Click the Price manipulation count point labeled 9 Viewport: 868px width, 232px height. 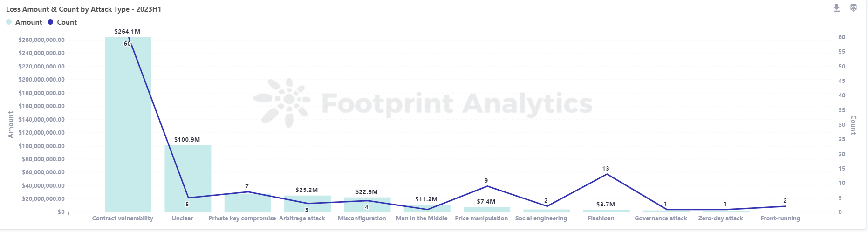point(487,186)
